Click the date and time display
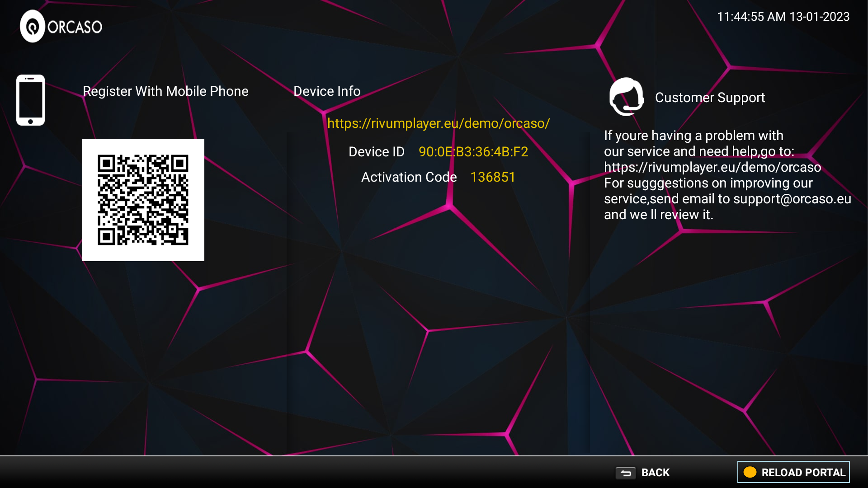 (x=783, y=17)
